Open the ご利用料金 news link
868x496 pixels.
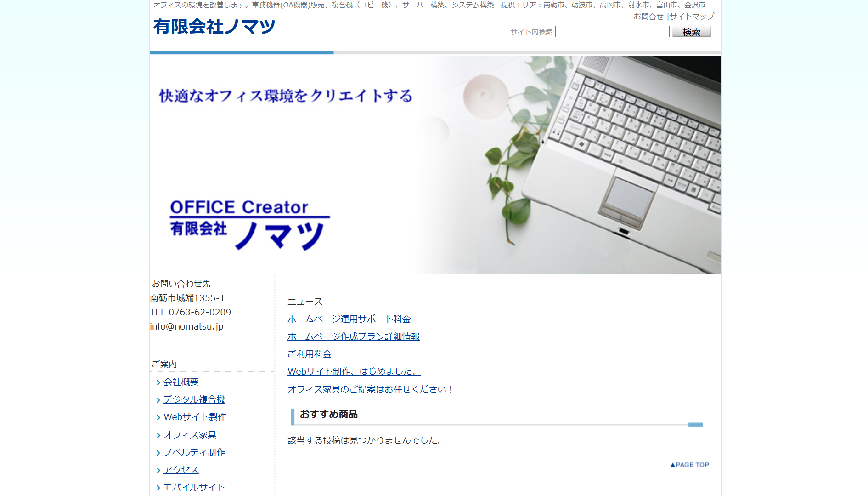pos(309,354)
